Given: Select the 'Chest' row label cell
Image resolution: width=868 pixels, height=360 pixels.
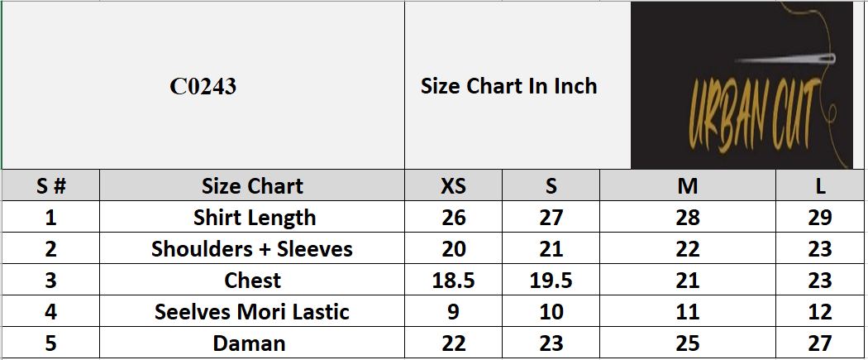Looking at the screenshot, I should tap(252, 281).
